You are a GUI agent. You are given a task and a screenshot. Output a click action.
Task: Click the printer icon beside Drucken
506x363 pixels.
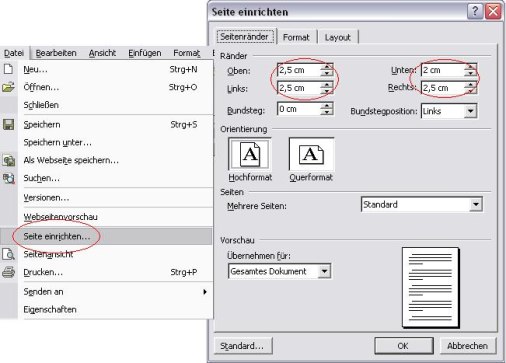[x=8, y=272]
